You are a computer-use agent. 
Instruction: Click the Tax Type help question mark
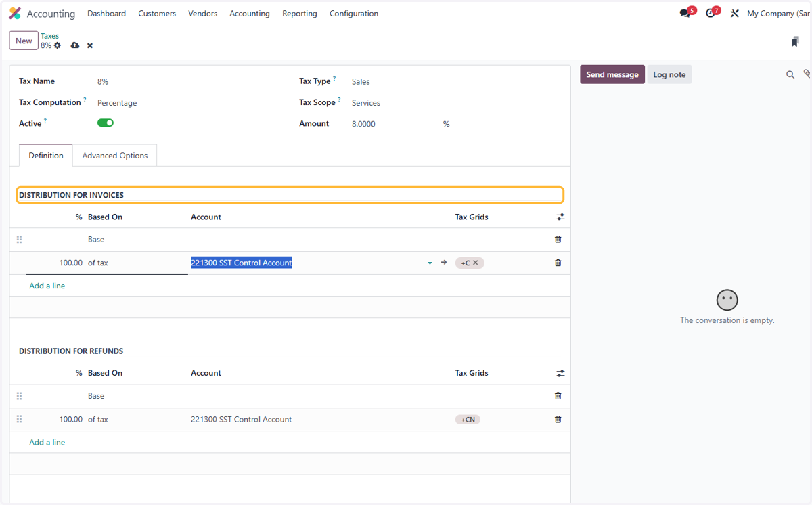click(x=334, y=79)
